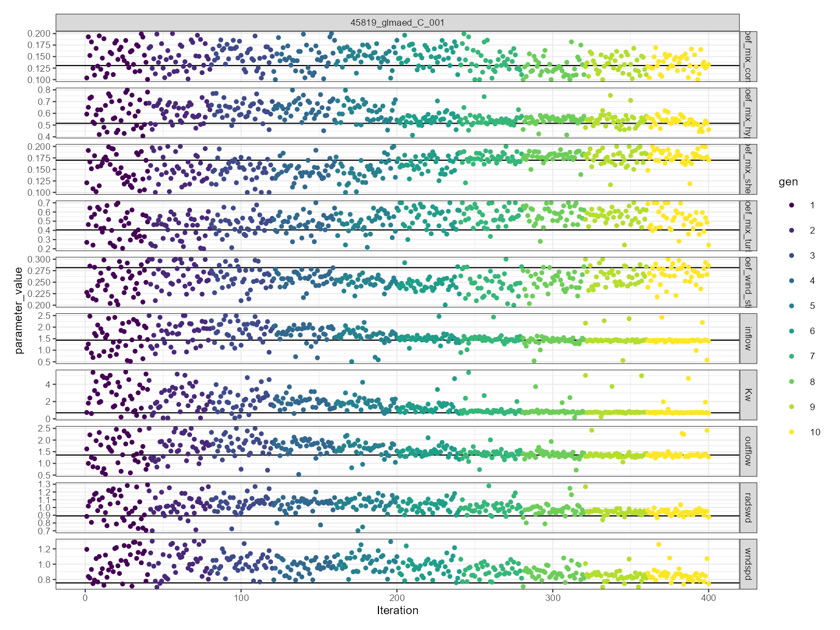Click the gen legend title
Screen dimensions: 840x630
[x=788, y=182]
